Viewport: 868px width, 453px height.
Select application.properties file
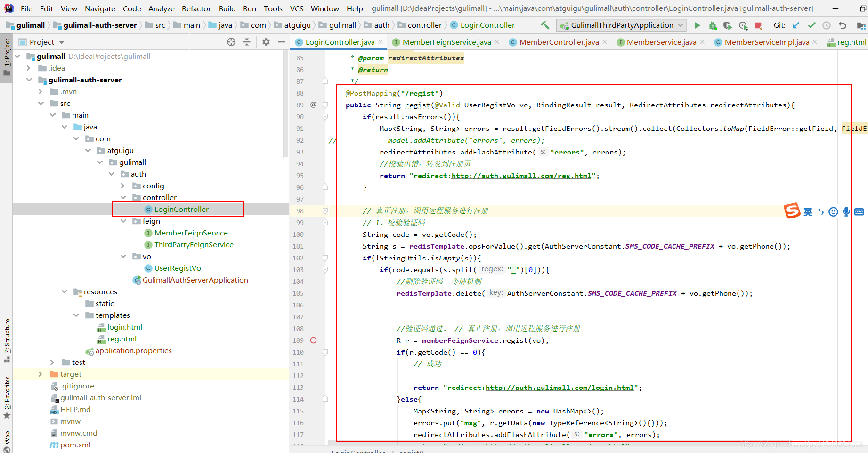(x=133, y=350)
